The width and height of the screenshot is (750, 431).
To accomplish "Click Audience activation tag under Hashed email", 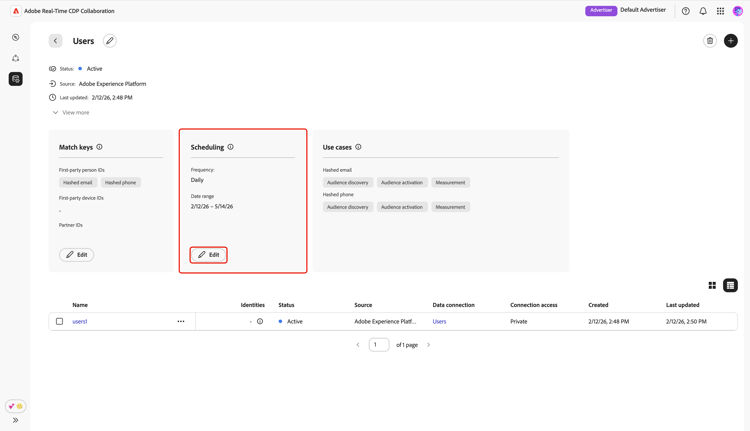I will (402, 182).
